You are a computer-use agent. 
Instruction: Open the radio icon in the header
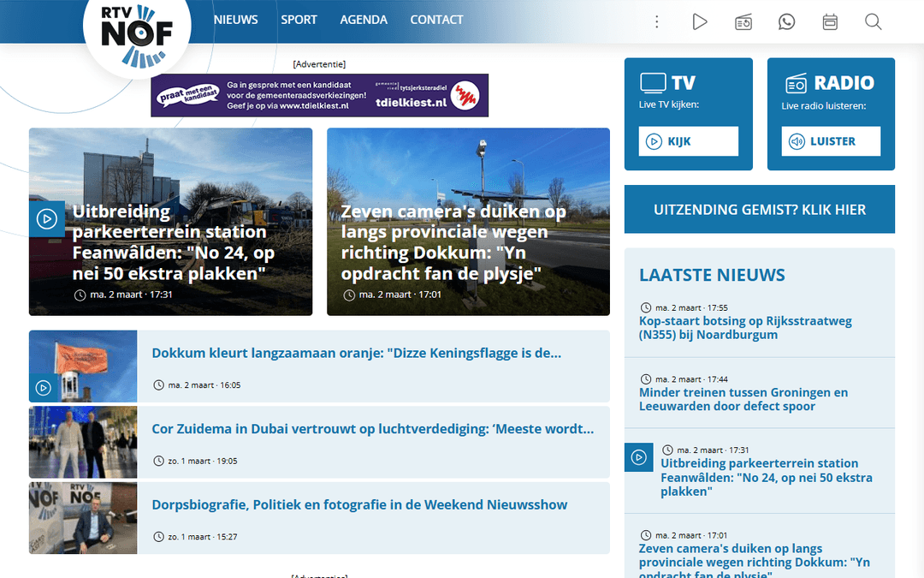point(743,22)
